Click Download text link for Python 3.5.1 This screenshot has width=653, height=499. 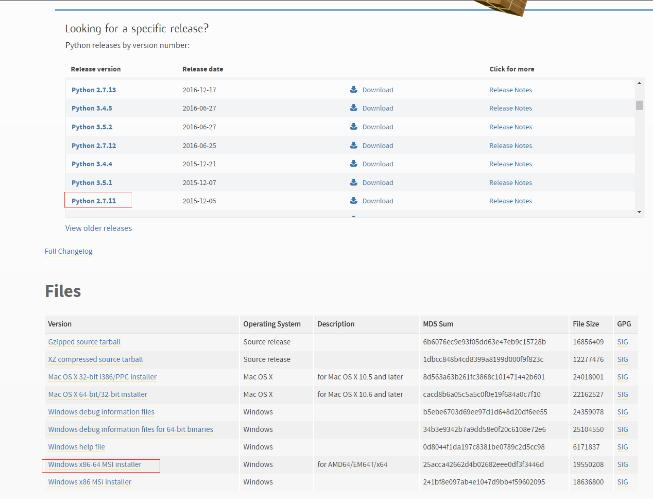(x=378, y=183)
